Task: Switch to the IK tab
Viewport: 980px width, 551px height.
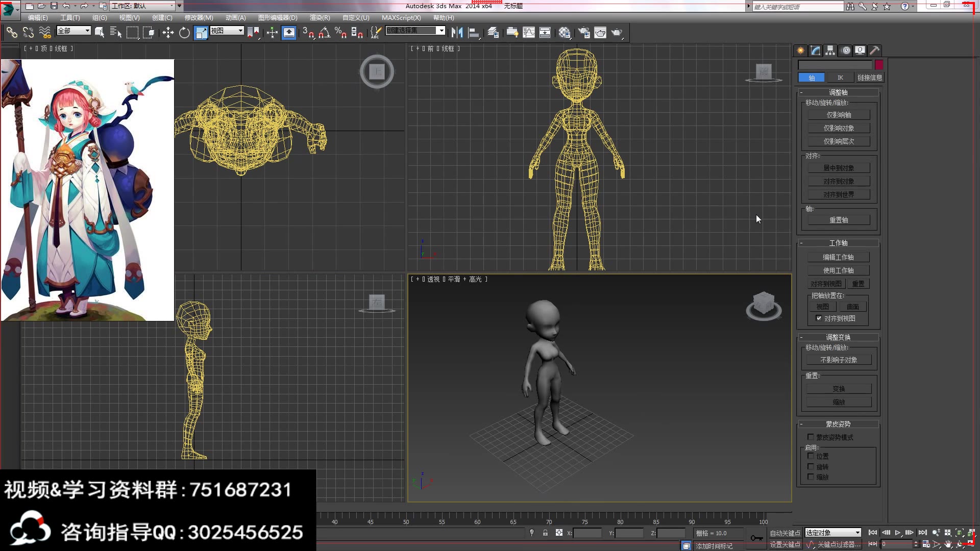Action: coord(840,78)
